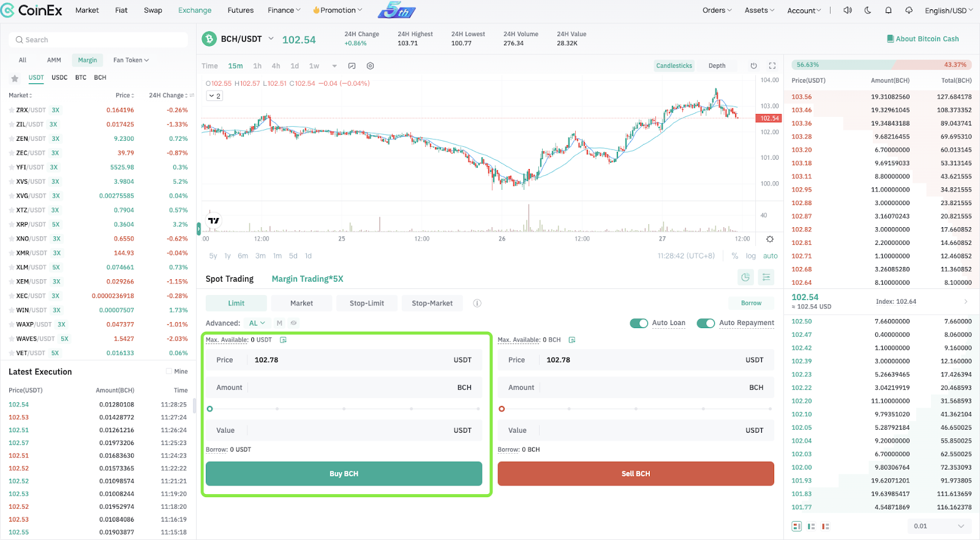The height and width of the screenshot is (540, 980).
Task: Toggle percent scale on chart
Action: [734, 256]
